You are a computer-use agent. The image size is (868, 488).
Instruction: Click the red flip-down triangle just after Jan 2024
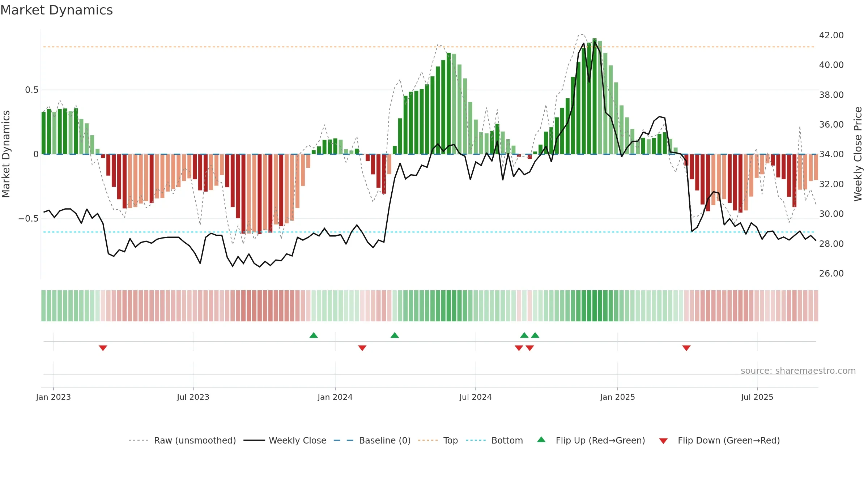pos(362,348)
